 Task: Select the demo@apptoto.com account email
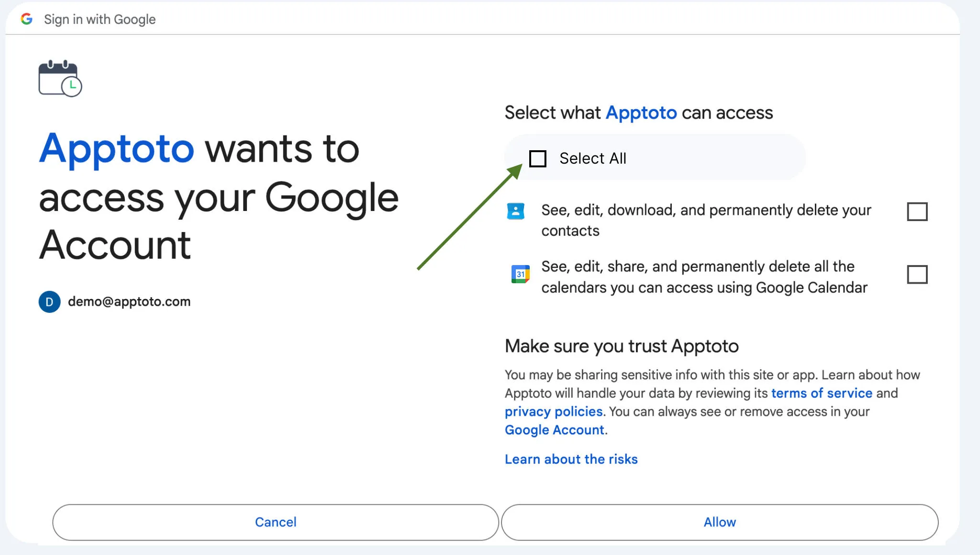click(x=128, y=302)
